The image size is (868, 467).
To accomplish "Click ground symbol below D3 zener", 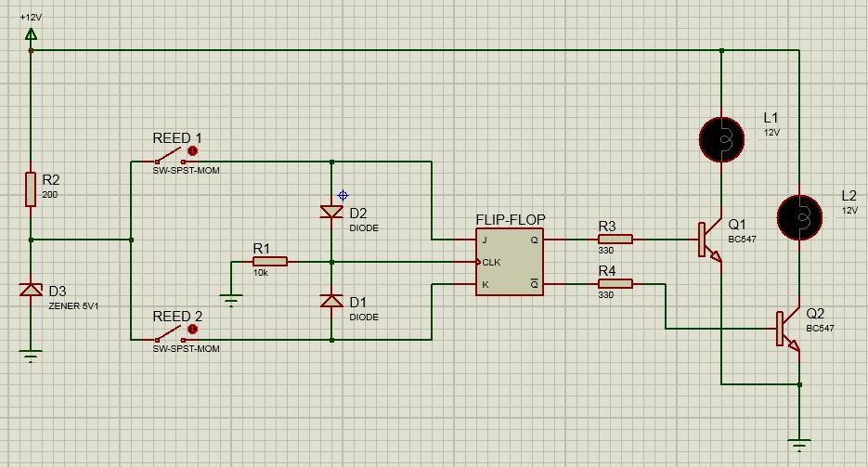I will [31, 356].
